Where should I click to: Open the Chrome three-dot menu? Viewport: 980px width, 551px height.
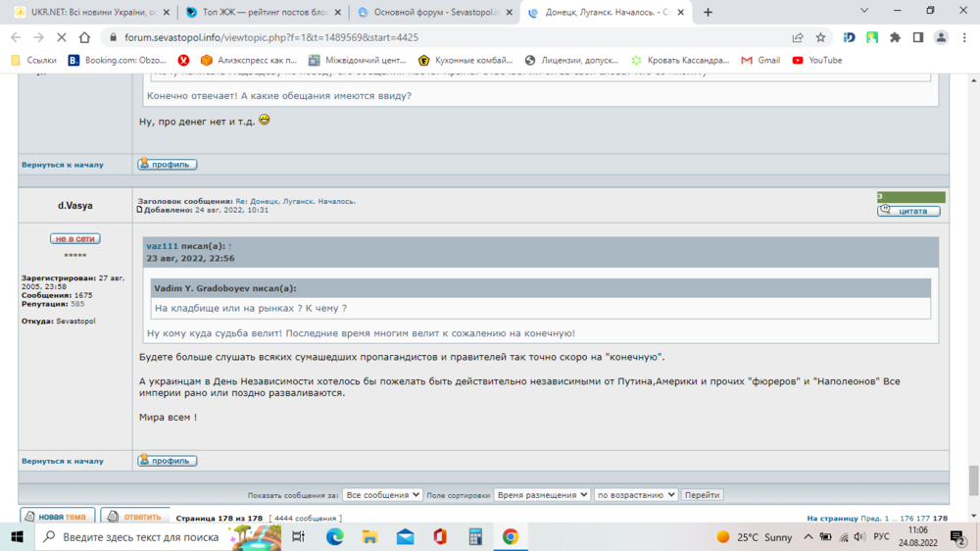964,37
